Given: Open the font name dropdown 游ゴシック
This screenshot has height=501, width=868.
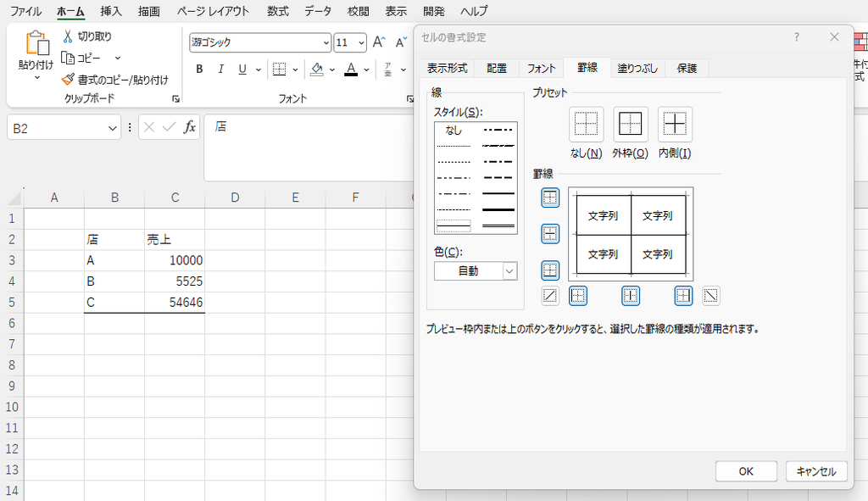Looking at the screenshot, I should [326, 42].
